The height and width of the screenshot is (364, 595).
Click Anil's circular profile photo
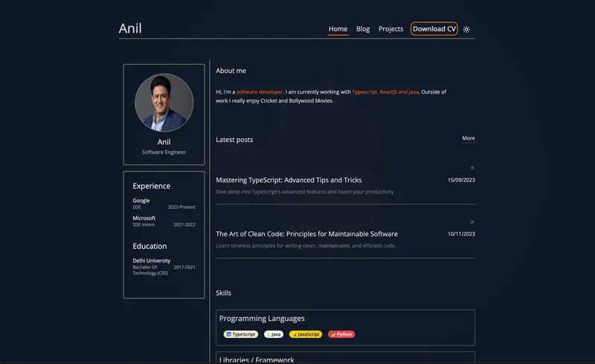(x=164, y=103)
